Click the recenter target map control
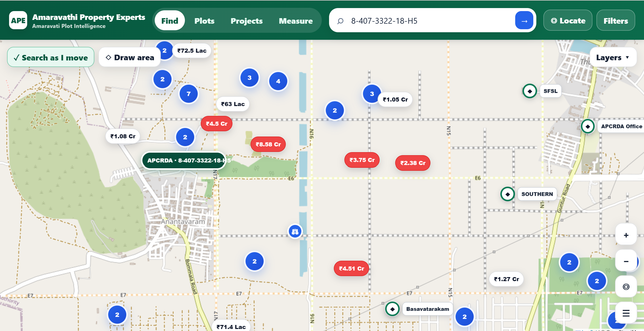The height and width of the screenshot is (331, 644). [x=626, y=287]
